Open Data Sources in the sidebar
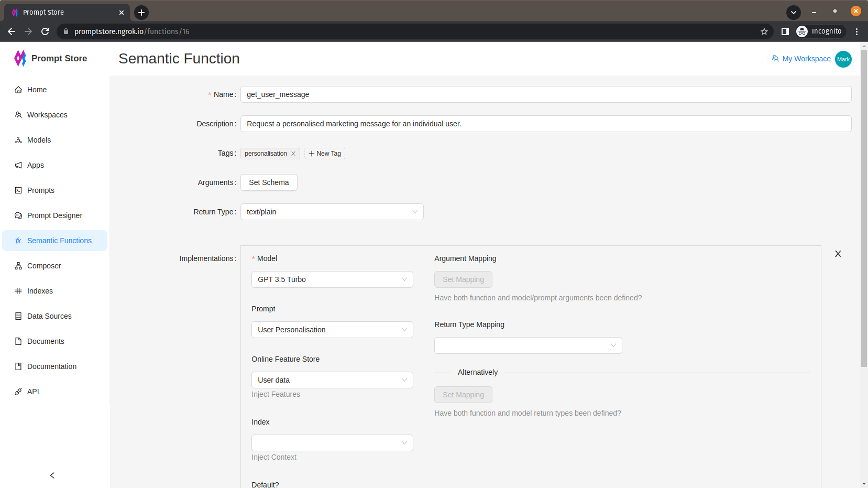This screenshot has height=488, width=868. point(55,316)
